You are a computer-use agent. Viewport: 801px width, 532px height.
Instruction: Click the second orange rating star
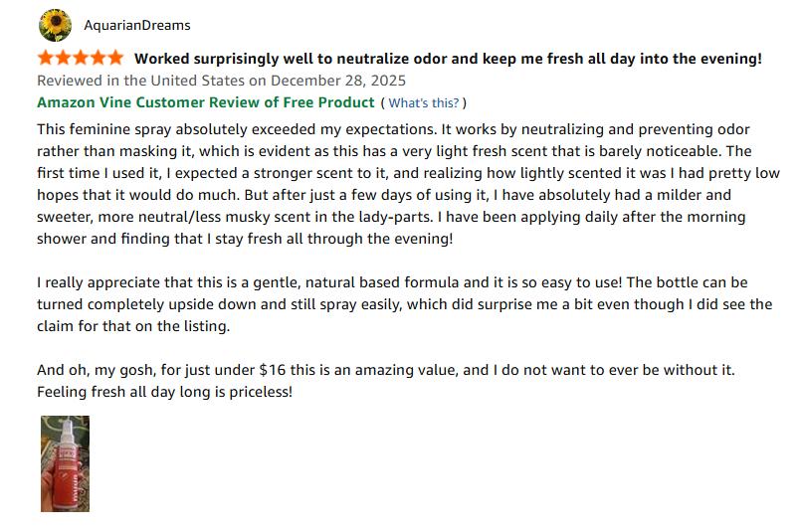(x=63, y=58)
